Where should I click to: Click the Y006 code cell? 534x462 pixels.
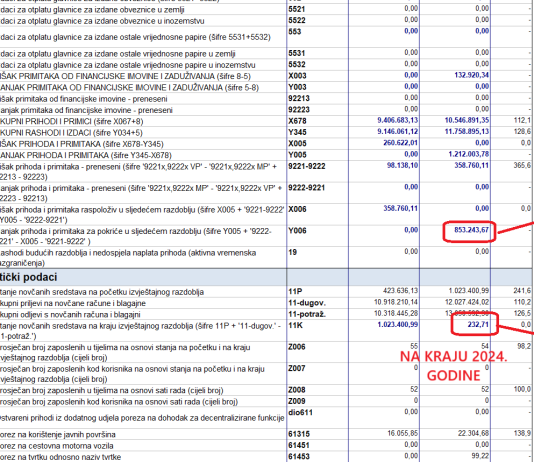coord(297,231)
